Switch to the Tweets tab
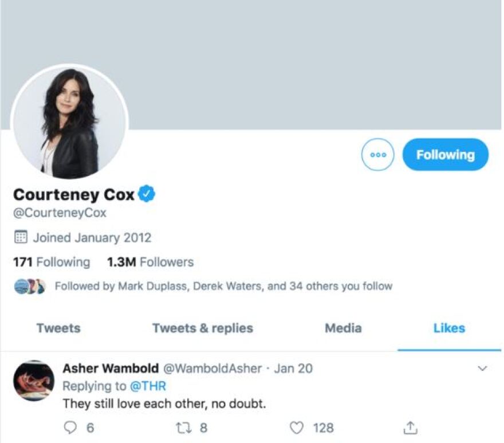 (x=58, y=328)
